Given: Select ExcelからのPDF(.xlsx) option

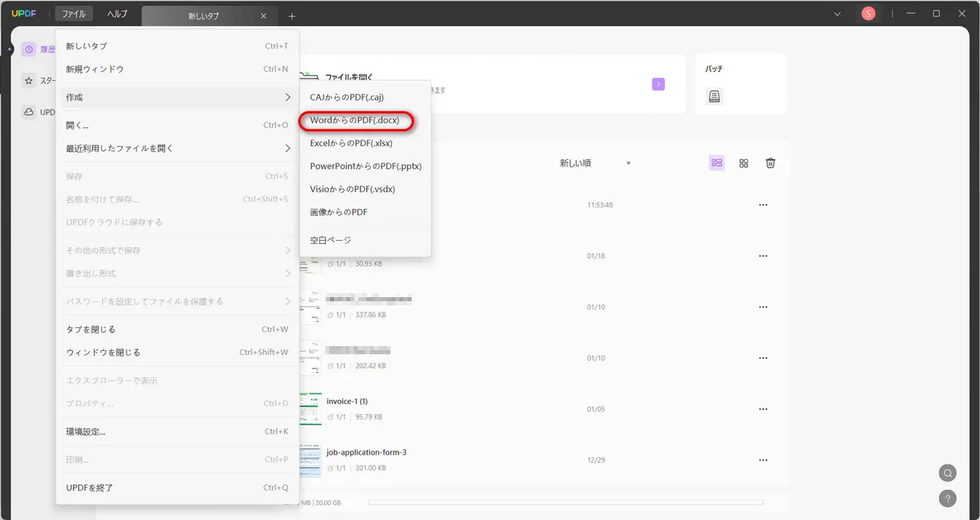Looking at the screenshot, I should click(x=365, y=143).
